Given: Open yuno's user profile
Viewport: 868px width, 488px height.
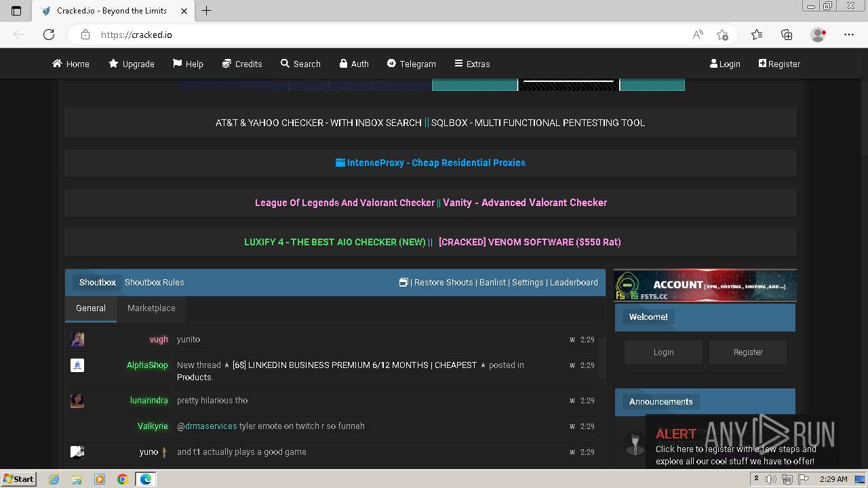Looking at the screenshot, I should [149, 452].
